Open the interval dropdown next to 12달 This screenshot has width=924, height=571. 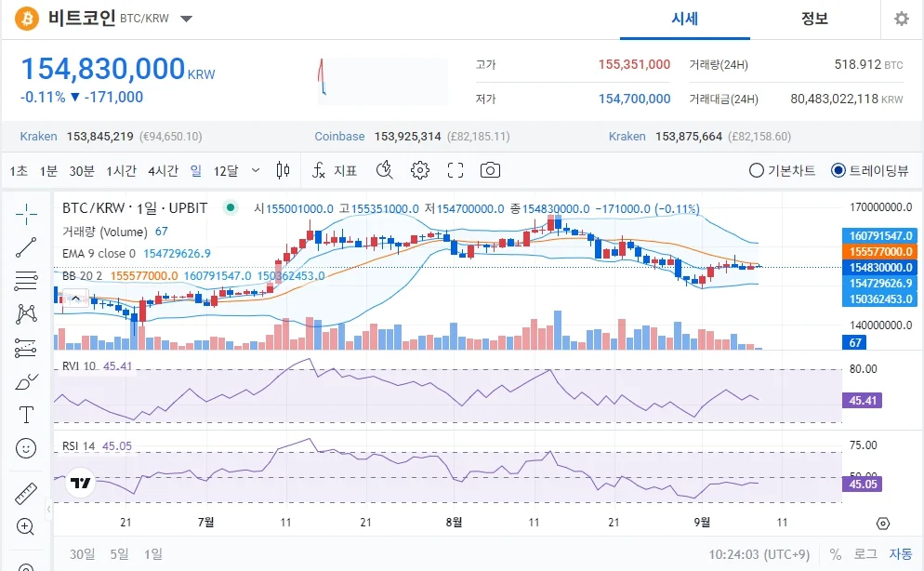(x=255, y=170)
